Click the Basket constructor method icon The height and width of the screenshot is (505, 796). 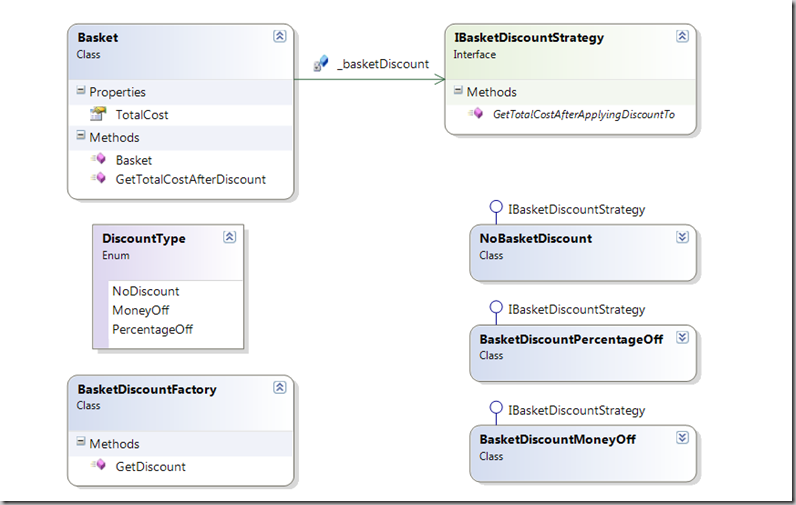point(98,160)
